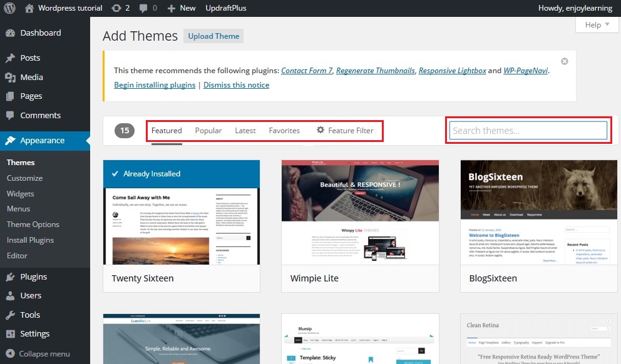Select Themes in the Appearance submenu

tap(21, 163)
